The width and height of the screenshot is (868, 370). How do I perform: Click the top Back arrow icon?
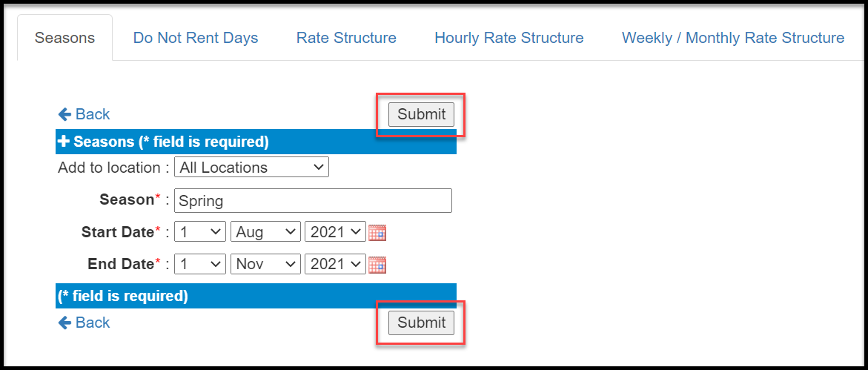pos(64,115)
